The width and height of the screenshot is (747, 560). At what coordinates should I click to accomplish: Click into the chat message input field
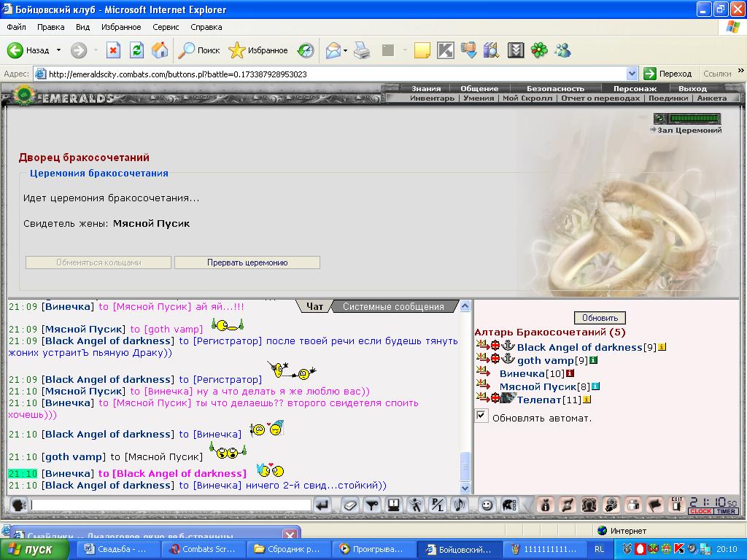pos(170,505)
